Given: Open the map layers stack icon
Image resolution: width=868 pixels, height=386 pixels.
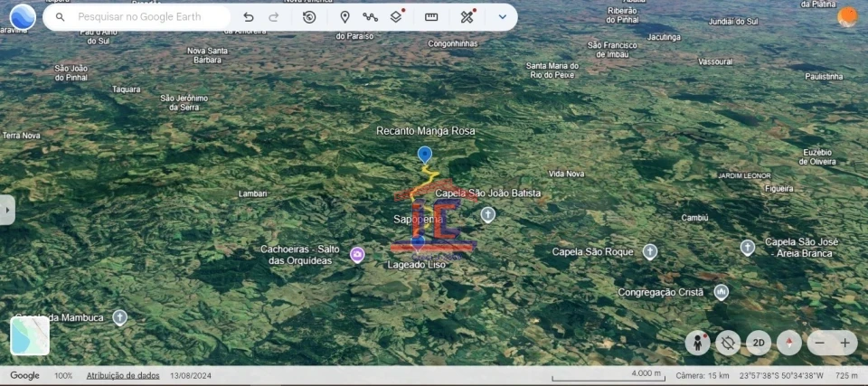Looking at the screenshot, I should pos(396,17).
